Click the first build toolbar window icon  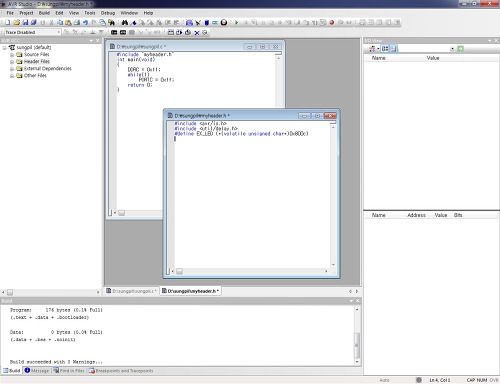[x=171, y=33]
